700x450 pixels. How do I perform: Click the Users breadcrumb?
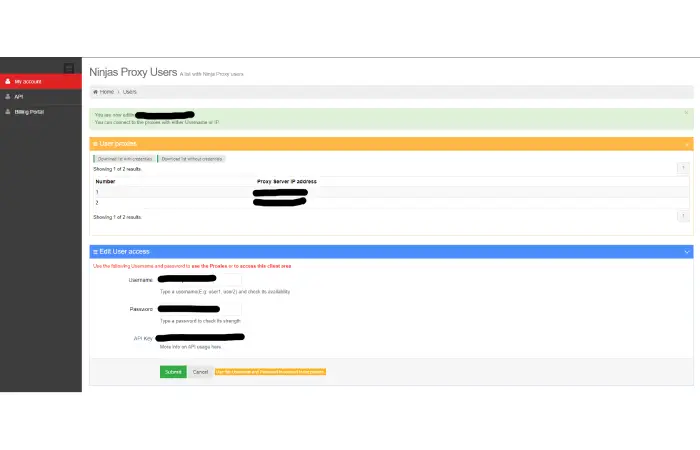tap(129, 92)
